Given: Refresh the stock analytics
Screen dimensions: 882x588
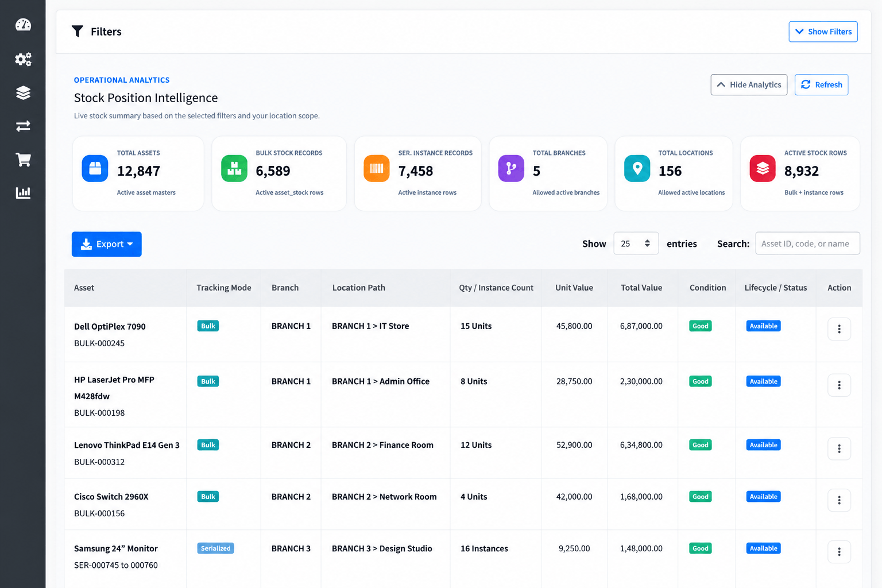Looking at the screenshot, I should click(x=821, y=84).
